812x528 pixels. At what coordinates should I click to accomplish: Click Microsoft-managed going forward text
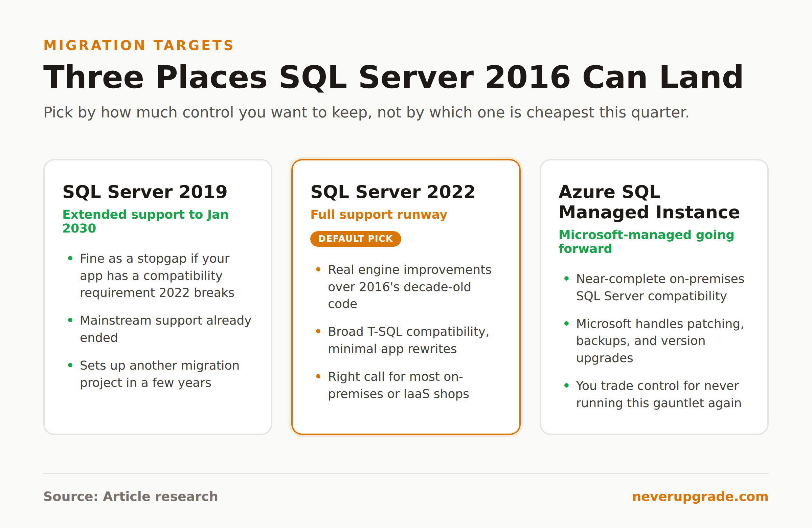[646, 242]
